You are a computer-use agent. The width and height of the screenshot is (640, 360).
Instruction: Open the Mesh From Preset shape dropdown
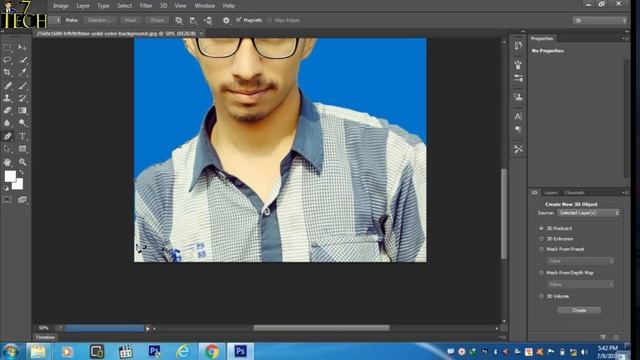pos(580,260)
